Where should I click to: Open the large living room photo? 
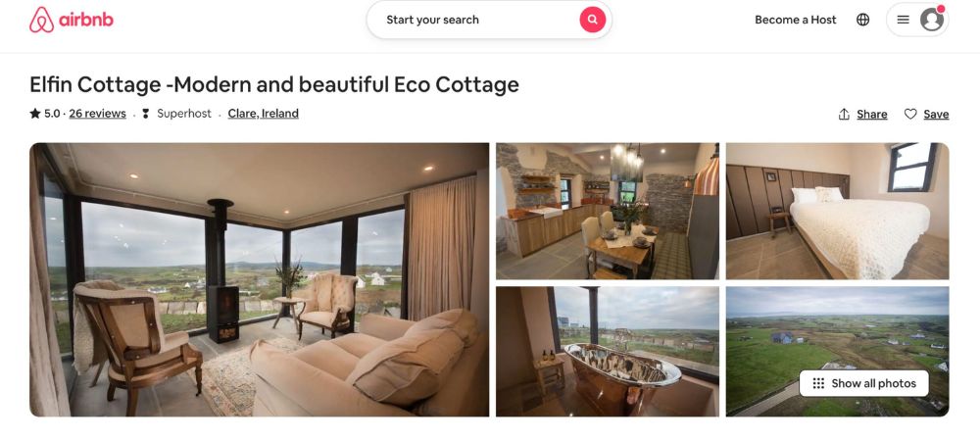[x=260, y=280]
